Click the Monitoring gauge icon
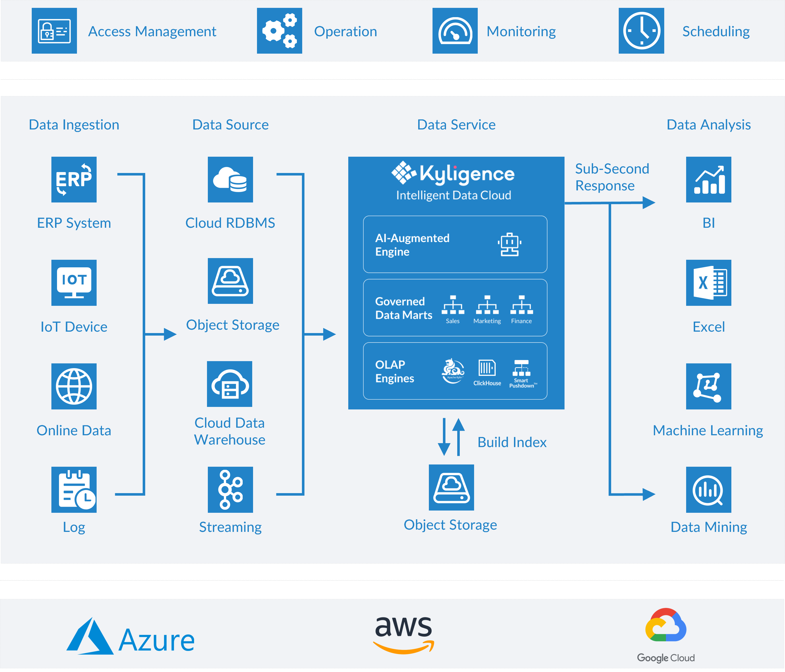The width and height of the screenshot is (785, 672). pos(455,31)
